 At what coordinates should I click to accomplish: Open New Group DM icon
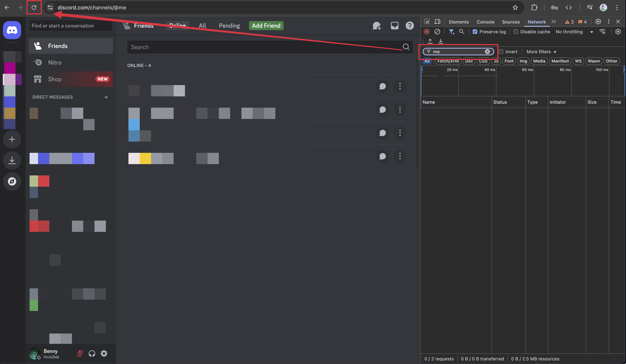pyautogui.click(x=377, y=26)
